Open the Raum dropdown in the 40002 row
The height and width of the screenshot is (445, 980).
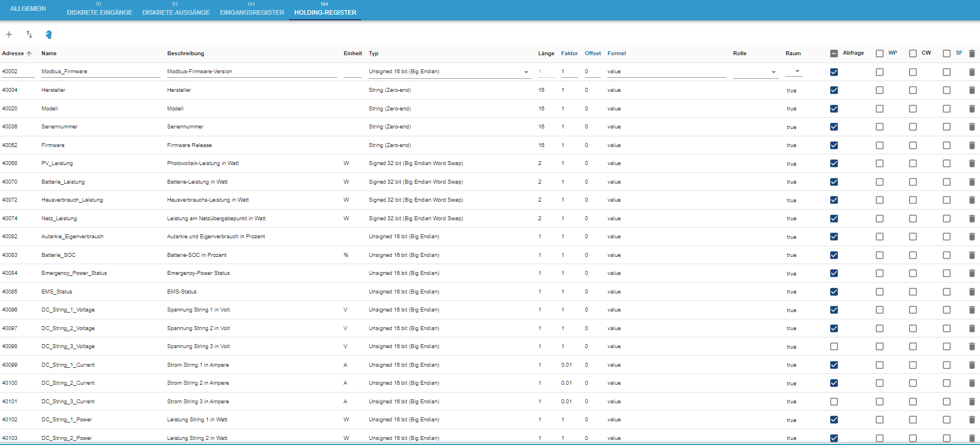pyautogui.click(x=793, y=72)
